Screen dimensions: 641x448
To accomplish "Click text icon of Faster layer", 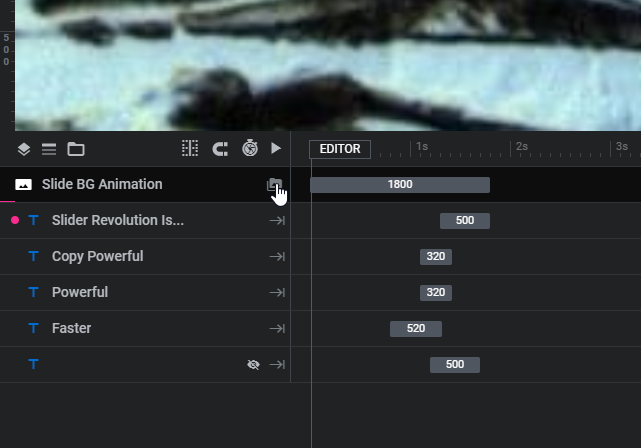I will pyautogui.click(x=34, y=328).
